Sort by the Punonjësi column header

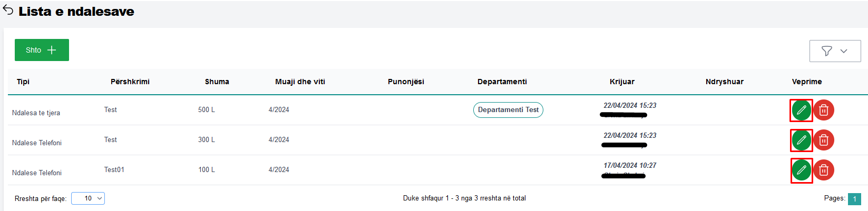point(406,82)
